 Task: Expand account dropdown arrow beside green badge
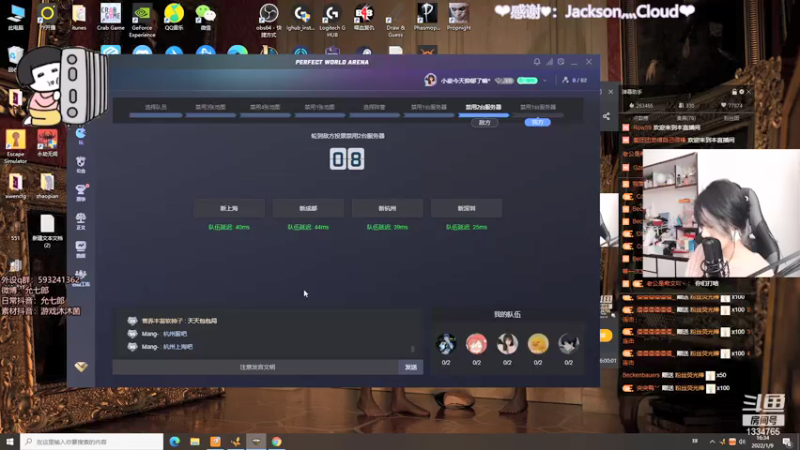point(545,81)
